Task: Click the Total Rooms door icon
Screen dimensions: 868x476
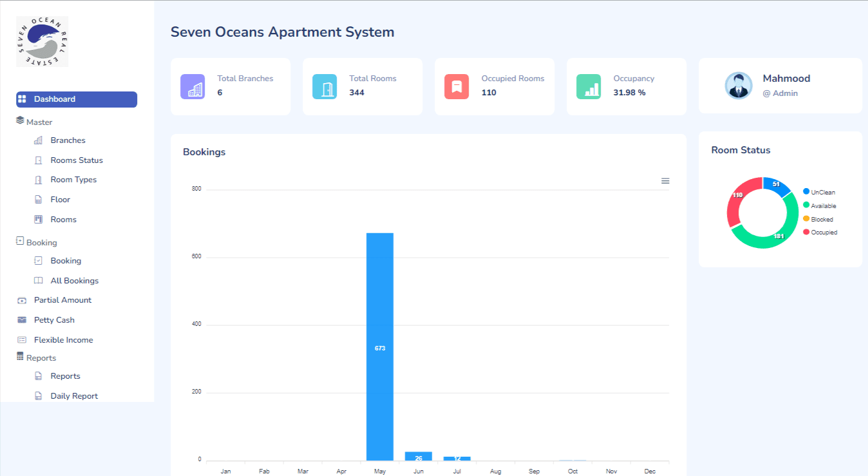Action: [x=325, y=87]
